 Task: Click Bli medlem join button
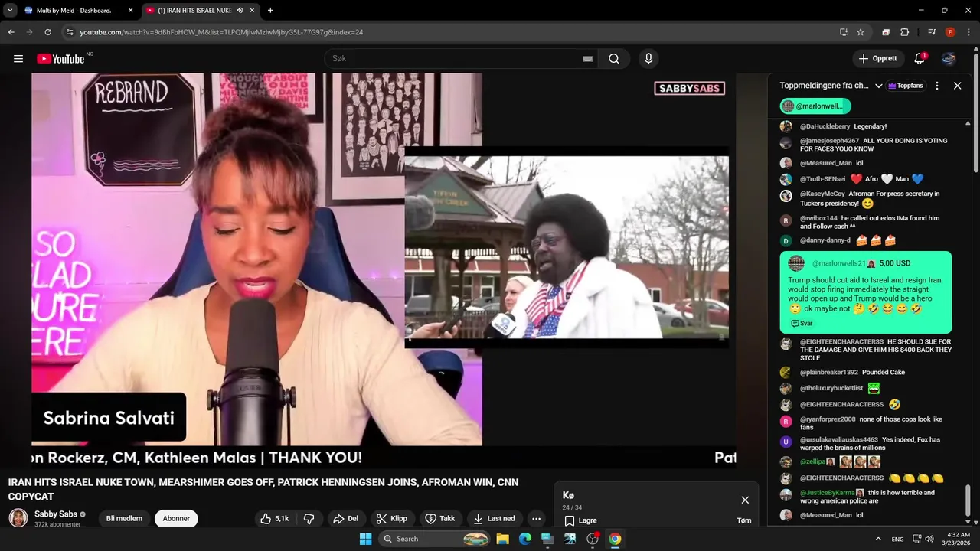tap(124, 518)
